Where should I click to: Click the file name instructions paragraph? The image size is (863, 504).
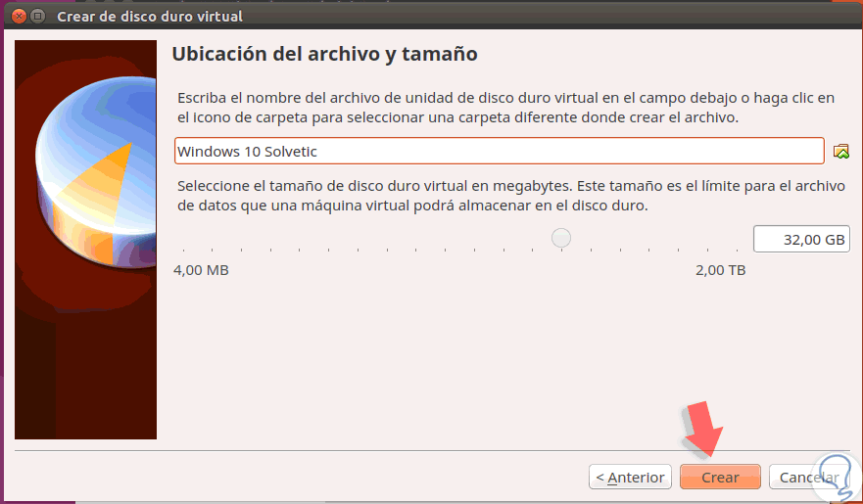(x=504, y=108)
